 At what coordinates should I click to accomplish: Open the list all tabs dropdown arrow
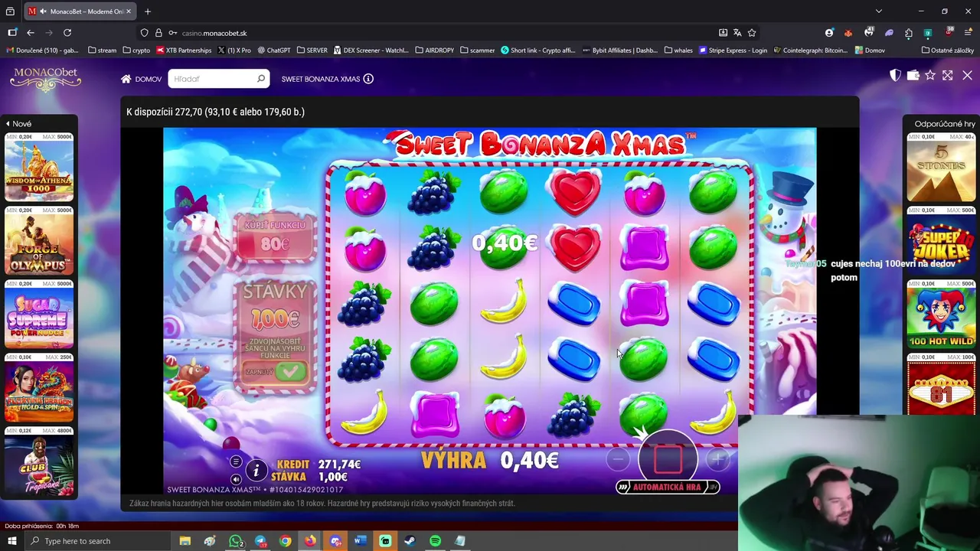point(879,11)
